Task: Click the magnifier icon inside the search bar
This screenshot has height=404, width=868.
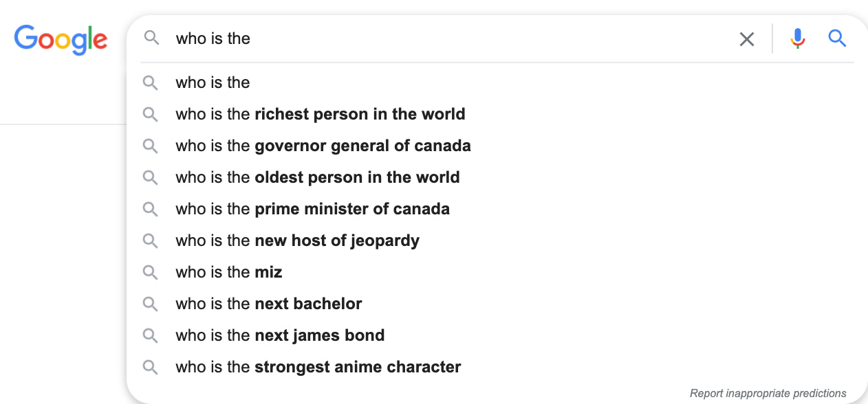Action: point(151,38)
